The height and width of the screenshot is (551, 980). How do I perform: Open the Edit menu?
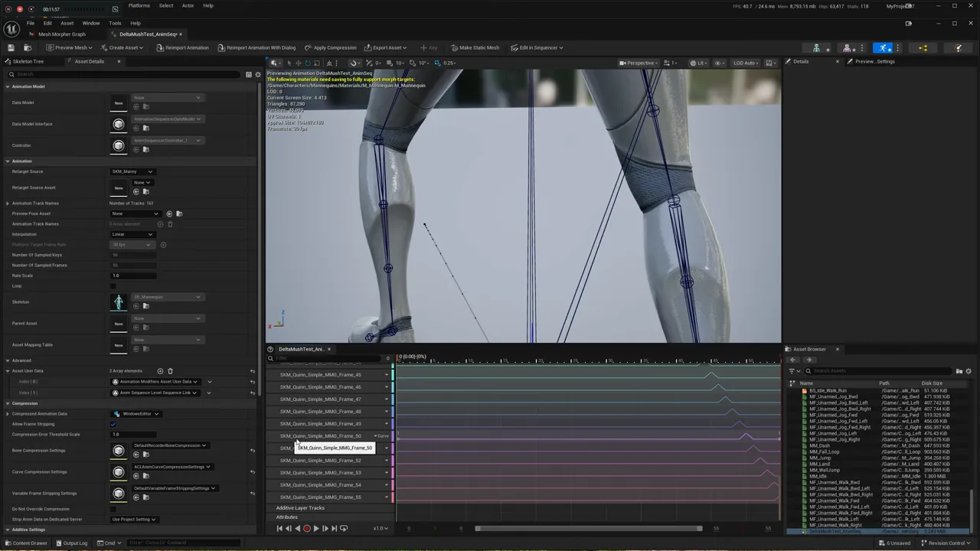click(47, 23)
